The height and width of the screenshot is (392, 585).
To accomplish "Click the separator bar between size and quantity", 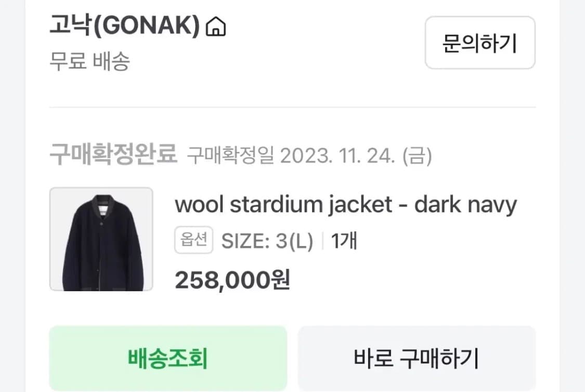I will 322,241.
